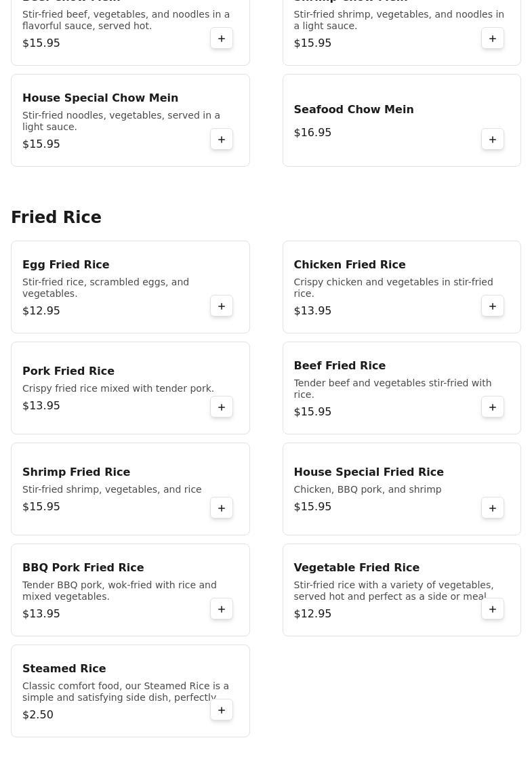Add Seafood Chow Mein to order
532x776 pixels.
(x=493, y=140)
